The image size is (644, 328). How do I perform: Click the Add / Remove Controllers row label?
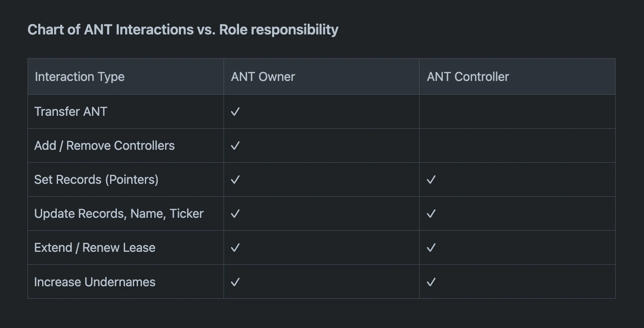coord(104,145)
